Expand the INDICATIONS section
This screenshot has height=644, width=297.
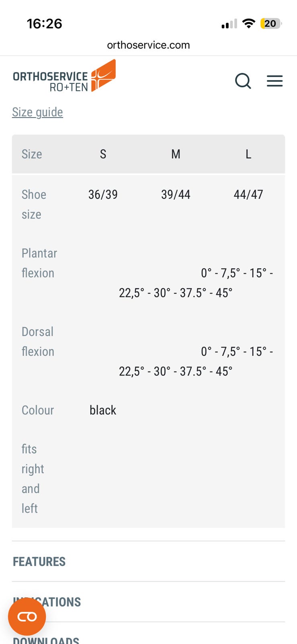point(148,602)
